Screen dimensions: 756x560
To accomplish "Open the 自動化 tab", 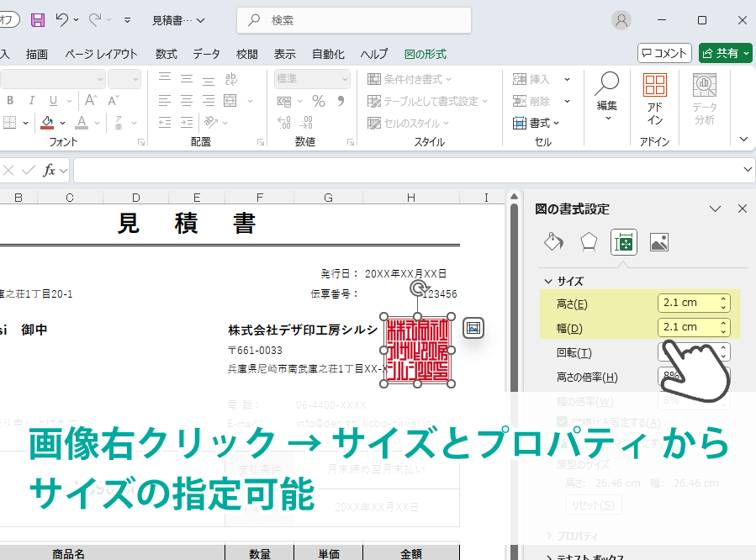I will [328, 54].
